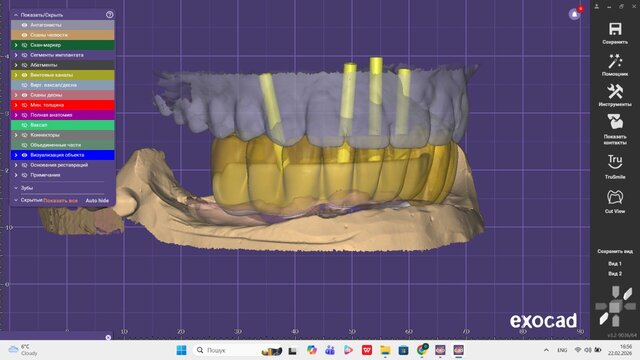
Task: Expand the Примечания group chevron
Action: point(16,175)
